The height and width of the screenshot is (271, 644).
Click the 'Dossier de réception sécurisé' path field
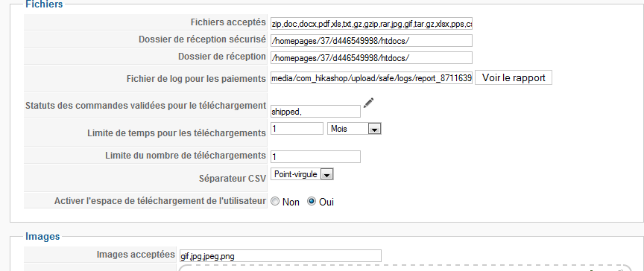(x=371, y=41)
